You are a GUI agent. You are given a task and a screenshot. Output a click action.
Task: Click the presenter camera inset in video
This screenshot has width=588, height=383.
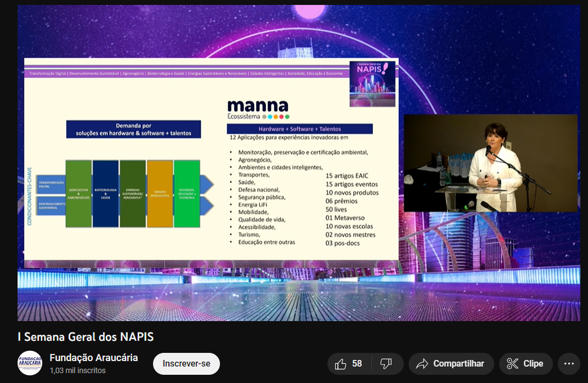tap(490, 163)
